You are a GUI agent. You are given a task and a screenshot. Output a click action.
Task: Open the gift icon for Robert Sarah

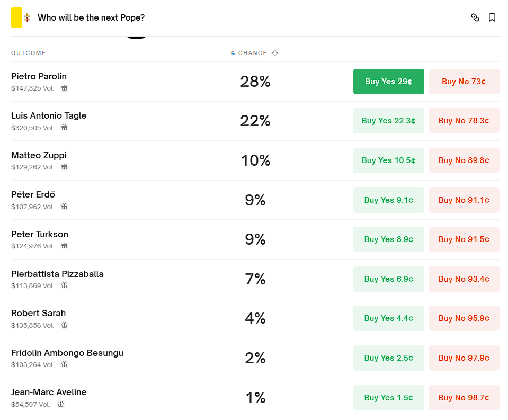click(65, 325)
